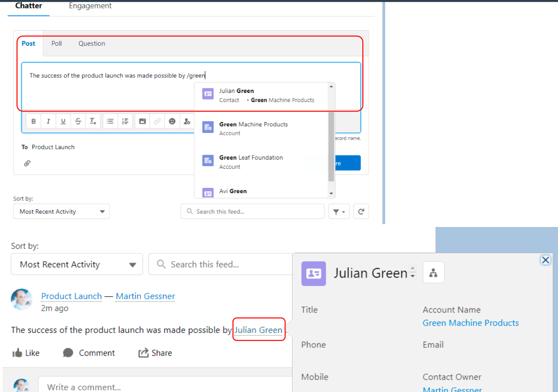Open the emoji picker

tap(172, 122)
